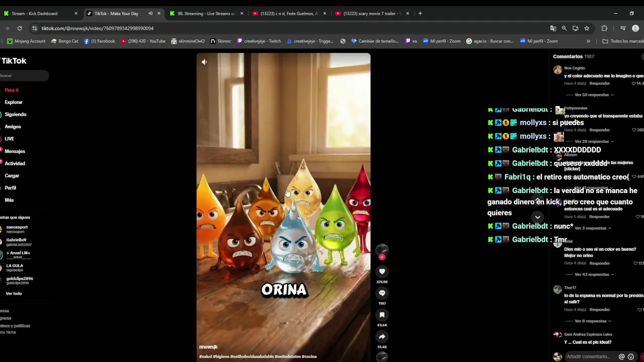Open agar.io bookmark
Viewport: 644px width, 362px height.
click(x=490, y=41)
